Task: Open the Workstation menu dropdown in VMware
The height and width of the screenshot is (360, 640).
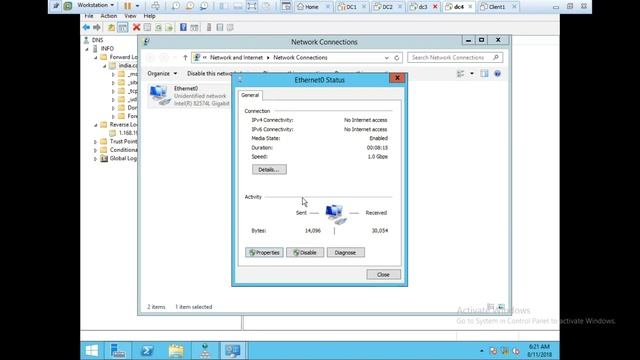Action: coord(96,5)
